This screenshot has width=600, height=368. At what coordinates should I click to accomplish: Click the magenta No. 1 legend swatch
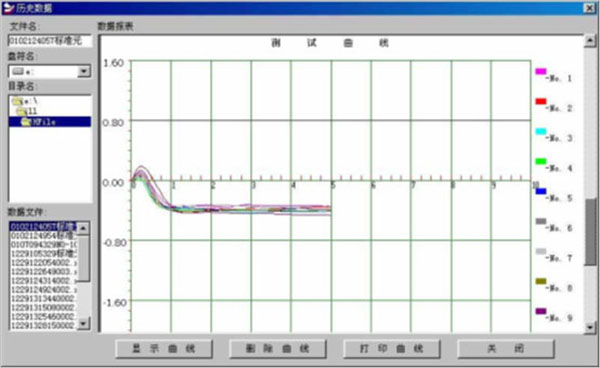(541, 72)
